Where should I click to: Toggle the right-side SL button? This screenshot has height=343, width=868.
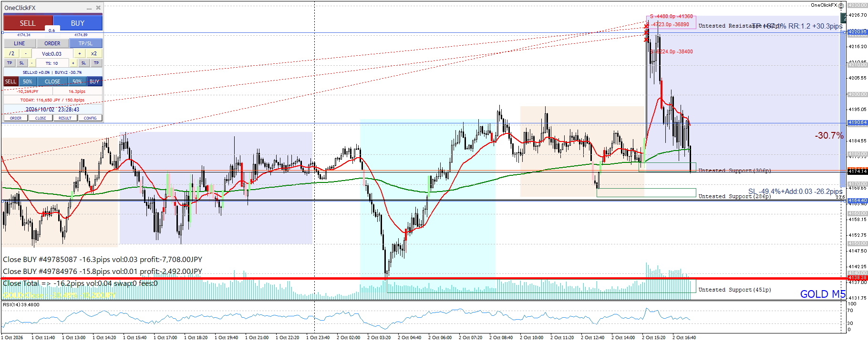pos(83,63)
